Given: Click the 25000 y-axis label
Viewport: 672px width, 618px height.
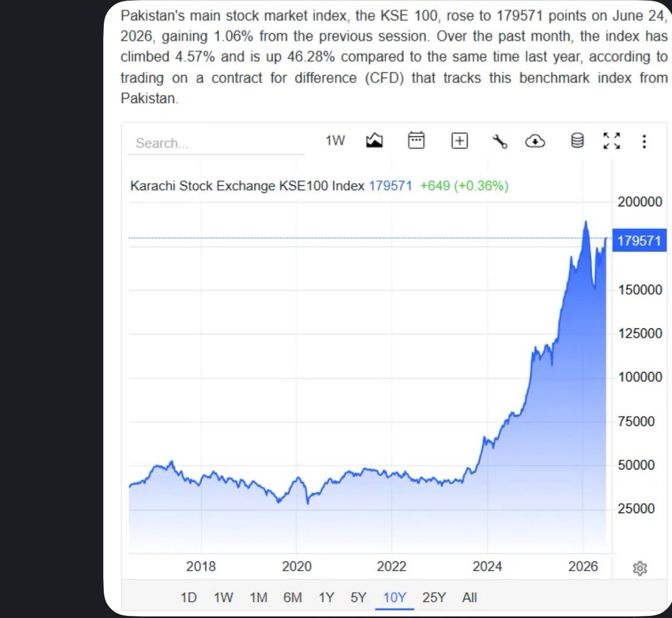Looking at the screenshot, I should [x=636, y=508].
